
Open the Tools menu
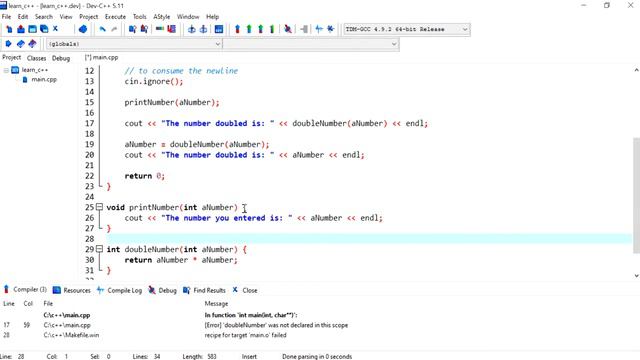click(140, 17)
